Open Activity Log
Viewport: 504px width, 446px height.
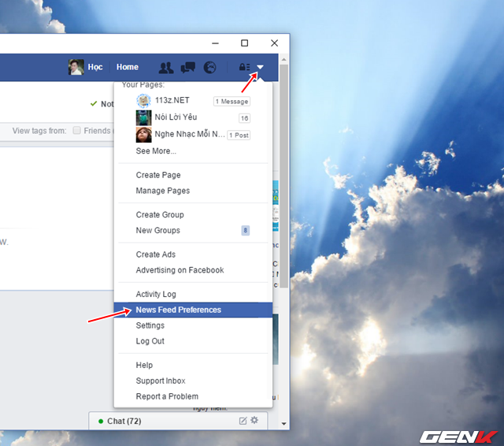tap(156, 294)
